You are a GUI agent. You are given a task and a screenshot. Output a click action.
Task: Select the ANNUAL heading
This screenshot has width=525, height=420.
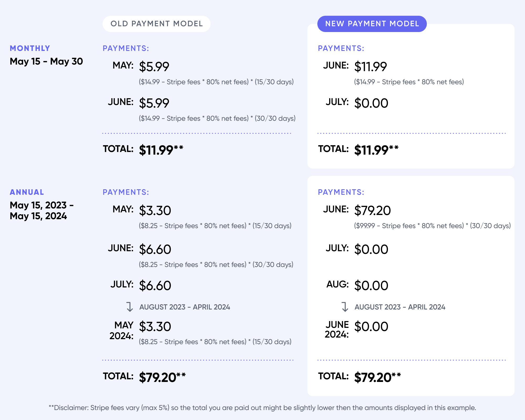coord(27,192)
